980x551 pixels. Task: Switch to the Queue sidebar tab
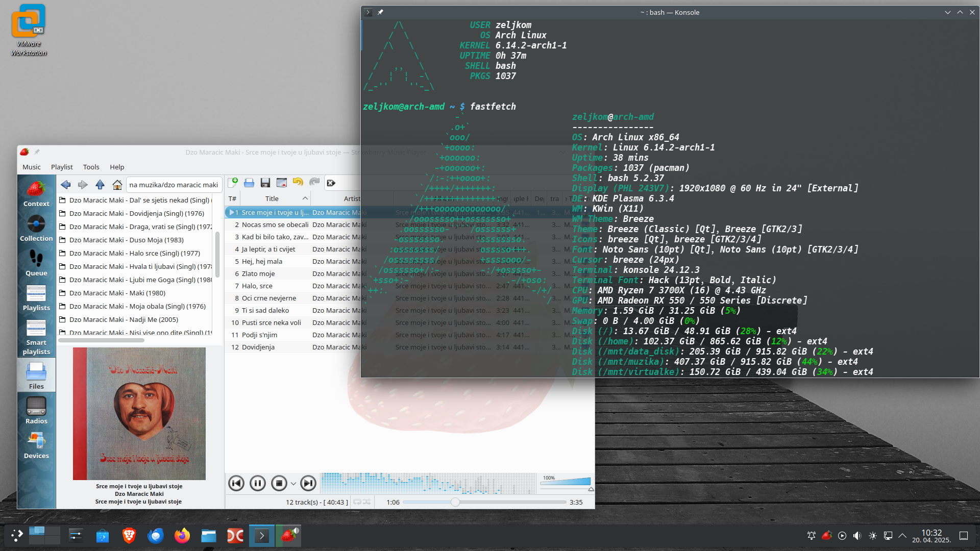coord(36,263)
